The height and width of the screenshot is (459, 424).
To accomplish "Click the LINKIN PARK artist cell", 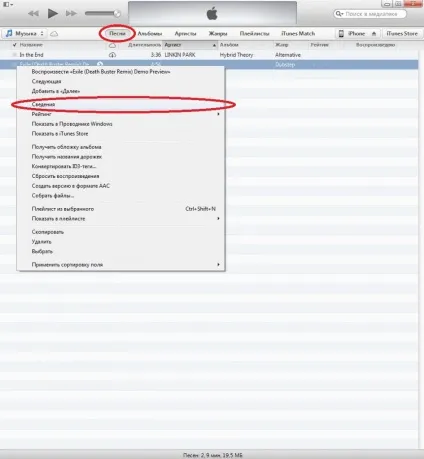I will 180,55.
